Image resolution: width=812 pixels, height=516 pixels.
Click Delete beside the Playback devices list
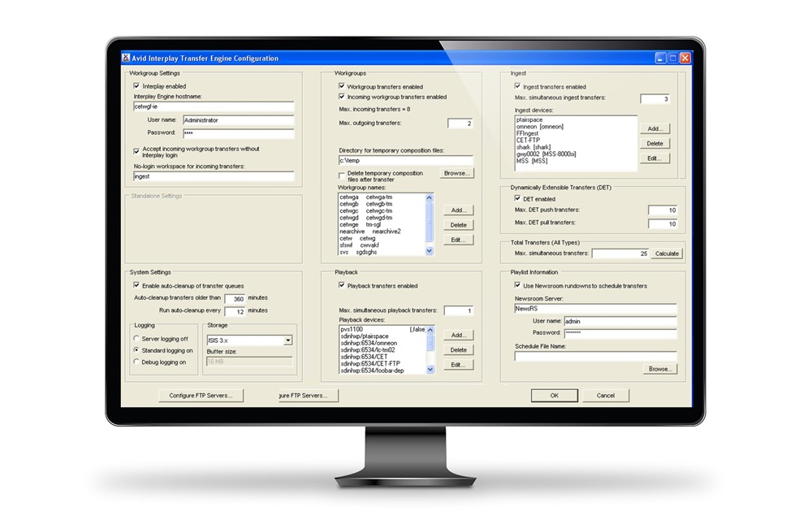pyautogui.click(x=458, y=350)
